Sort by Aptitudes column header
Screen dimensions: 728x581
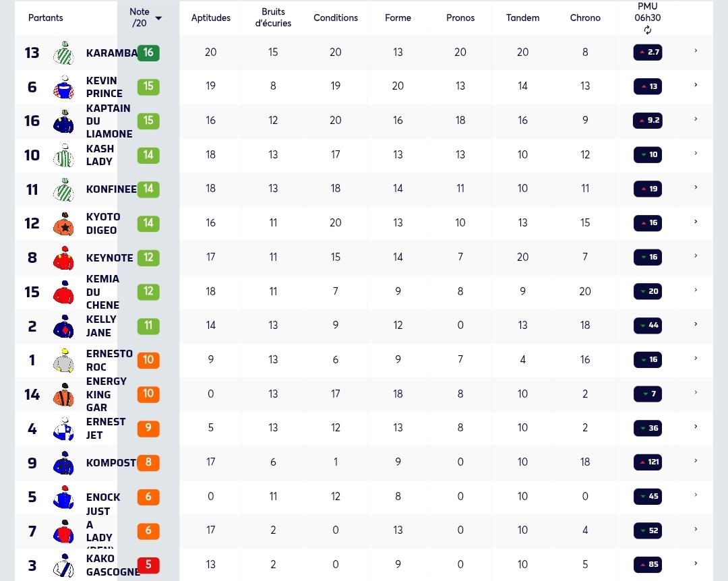pos(211,18)
